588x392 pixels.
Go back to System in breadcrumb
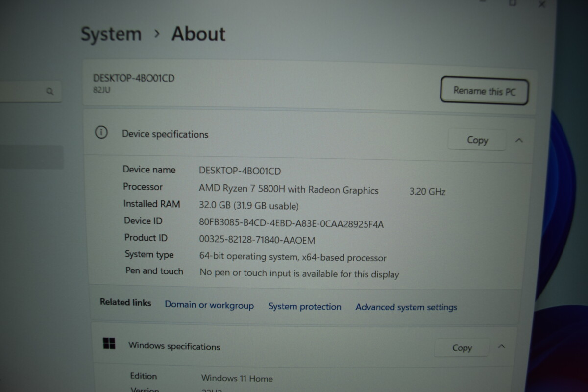(111, 34)
